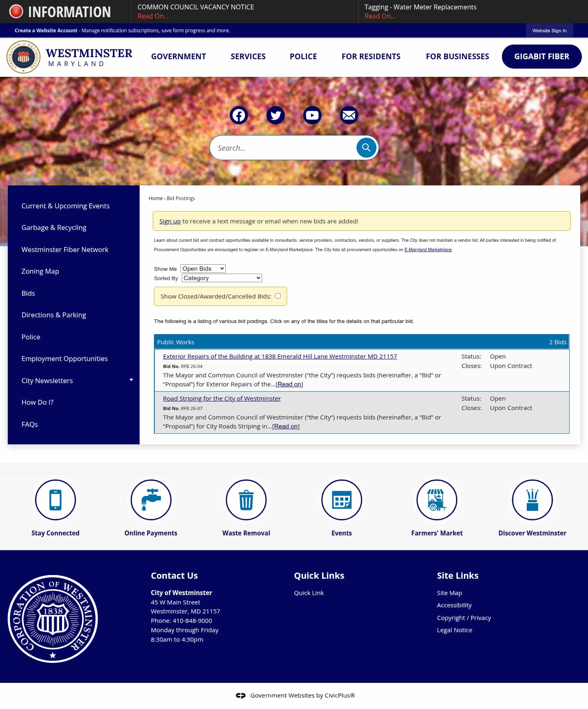The width and height of the screenshot is (588, 709).
Task: Open the Government menu
Action: pos(178,56)
